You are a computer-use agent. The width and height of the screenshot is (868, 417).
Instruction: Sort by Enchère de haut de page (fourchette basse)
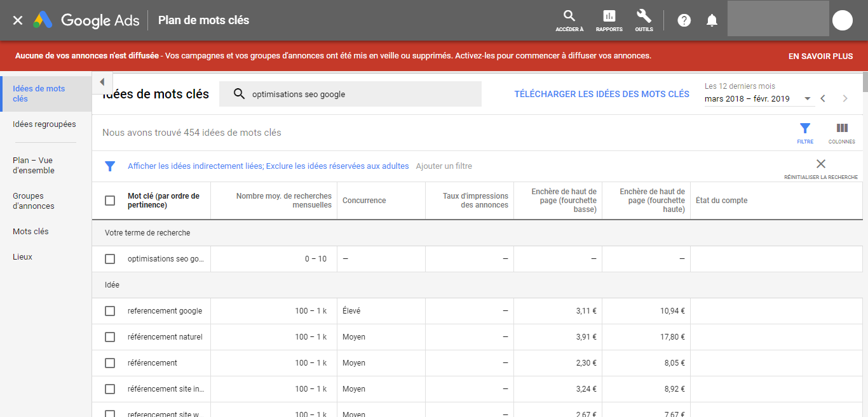pos(564,201)
